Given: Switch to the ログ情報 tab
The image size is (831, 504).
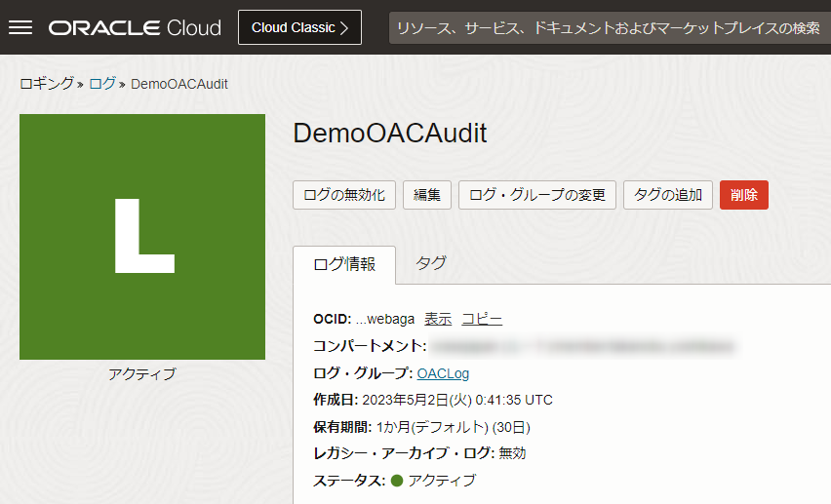Looking at the screenshot, I should 344,264.
